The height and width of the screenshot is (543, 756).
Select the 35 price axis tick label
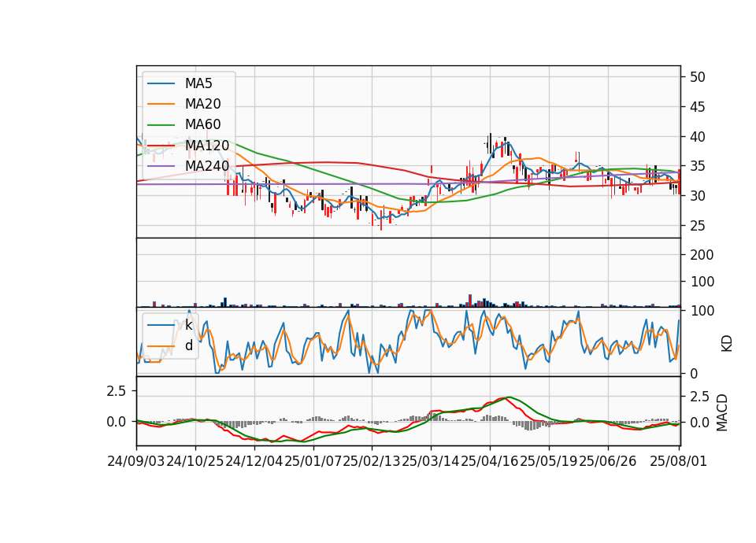click(697, 166)
